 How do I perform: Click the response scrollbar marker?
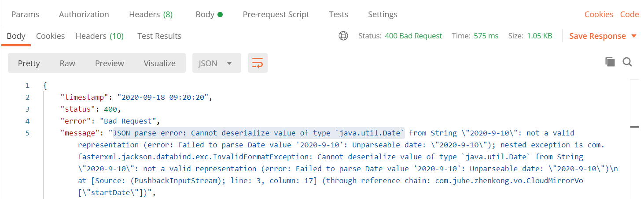pyautogui.click(x=634, y=127)
